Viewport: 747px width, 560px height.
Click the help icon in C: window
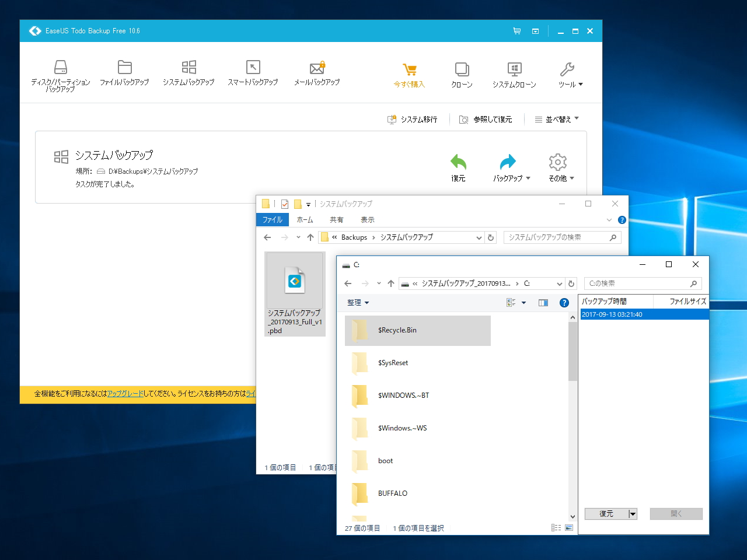point(564,303)
